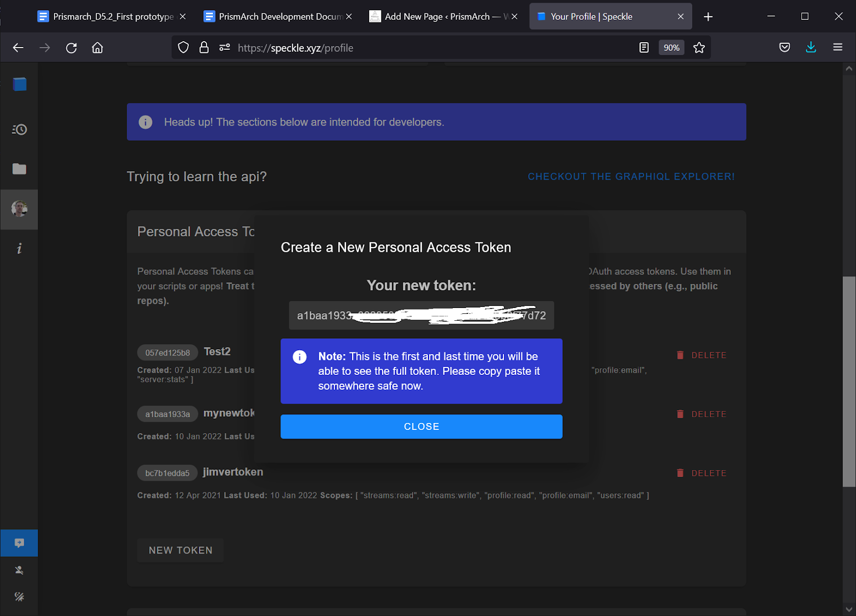Click the 'Your new token:' heading

pos(422,286)
